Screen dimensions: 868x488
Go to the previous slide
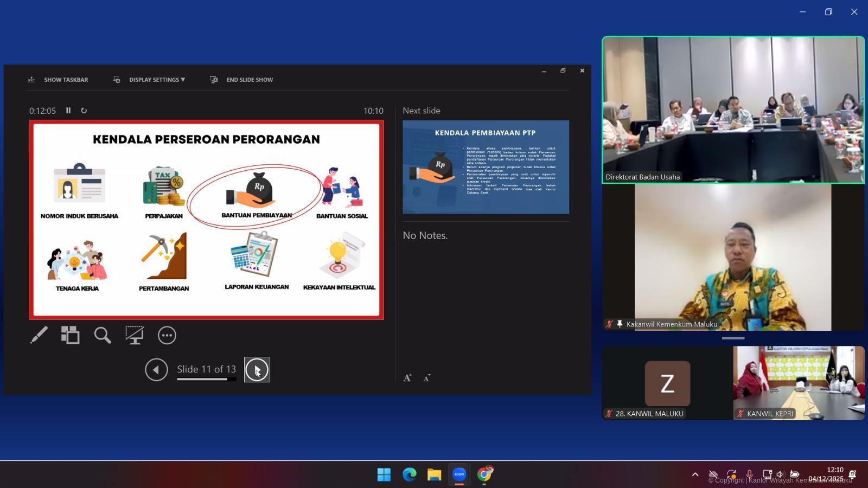[x=156, y=370]
